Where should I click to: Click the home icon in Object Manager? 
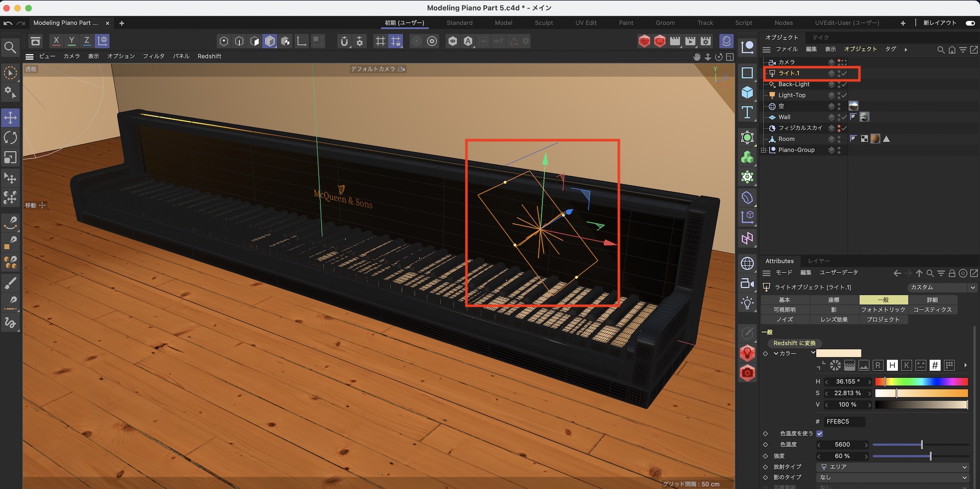click(952, 49)
